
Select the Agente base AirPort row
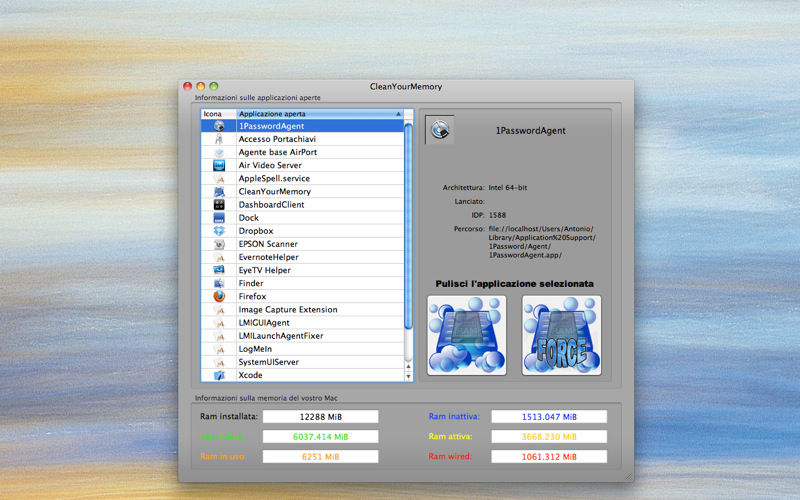303,153
